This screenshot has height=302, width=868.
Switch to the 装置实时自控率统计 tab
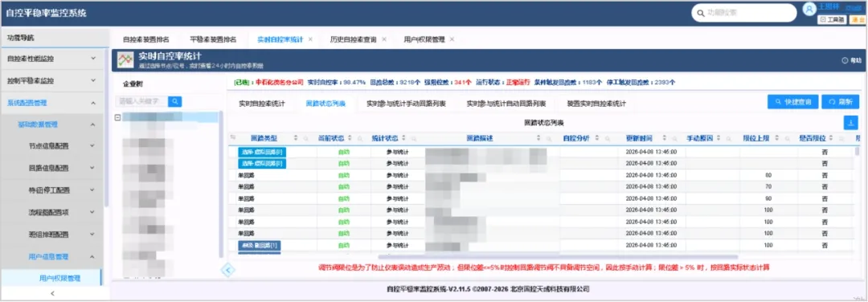point(596,104)
